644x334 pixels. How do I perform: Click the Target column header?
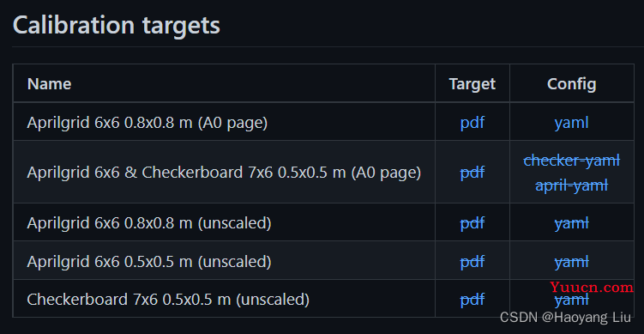[x=472, y=84]
